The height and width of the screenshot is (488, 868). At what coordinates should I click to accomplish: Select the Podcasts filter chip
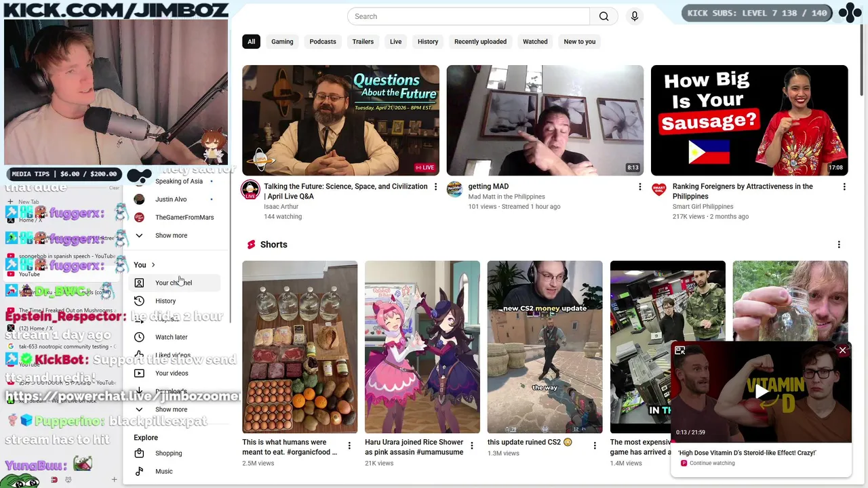pyautogui.click(x=323, y=41)
